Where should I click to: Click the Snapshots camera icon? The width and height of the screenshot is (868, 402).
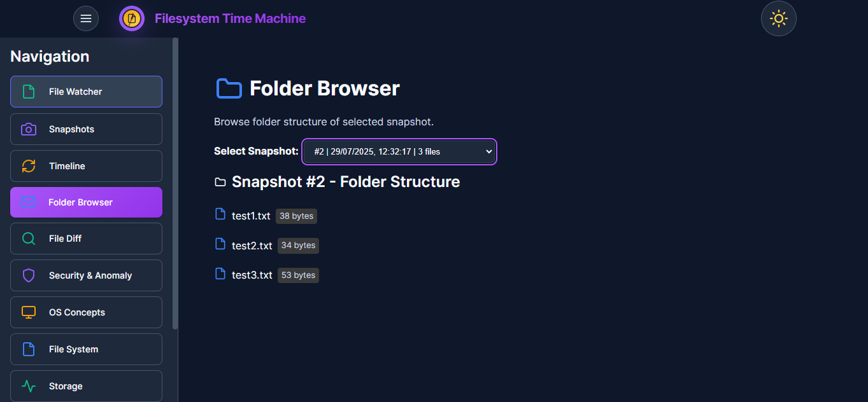29,129
